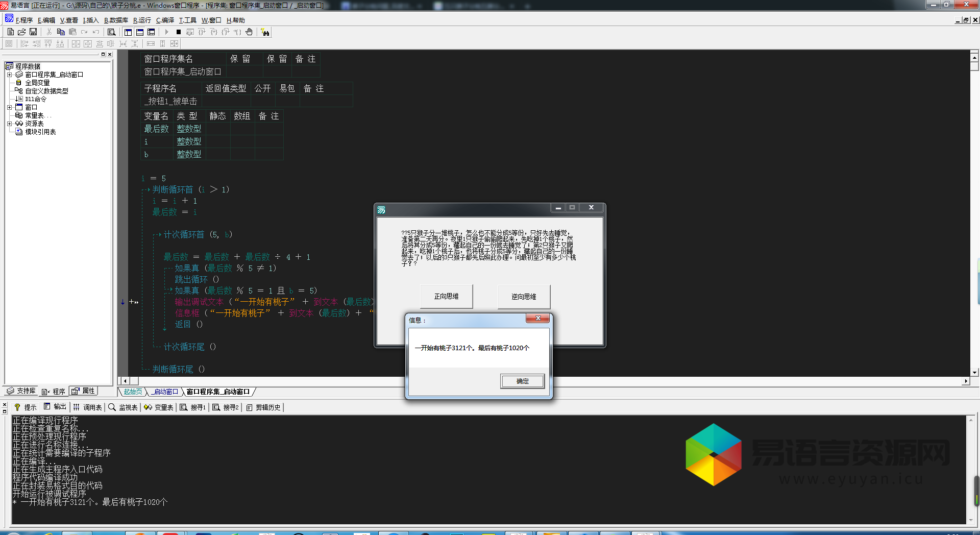980x535 pixels.
Task: Click the Find magnifier document icon
Action: (111, 32)
